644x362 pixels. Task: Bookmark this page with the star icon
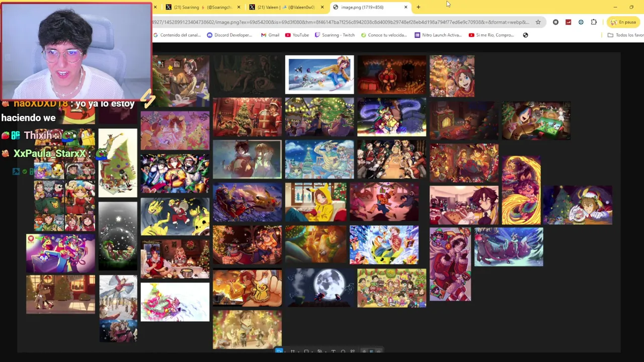[x=538, y=22]
